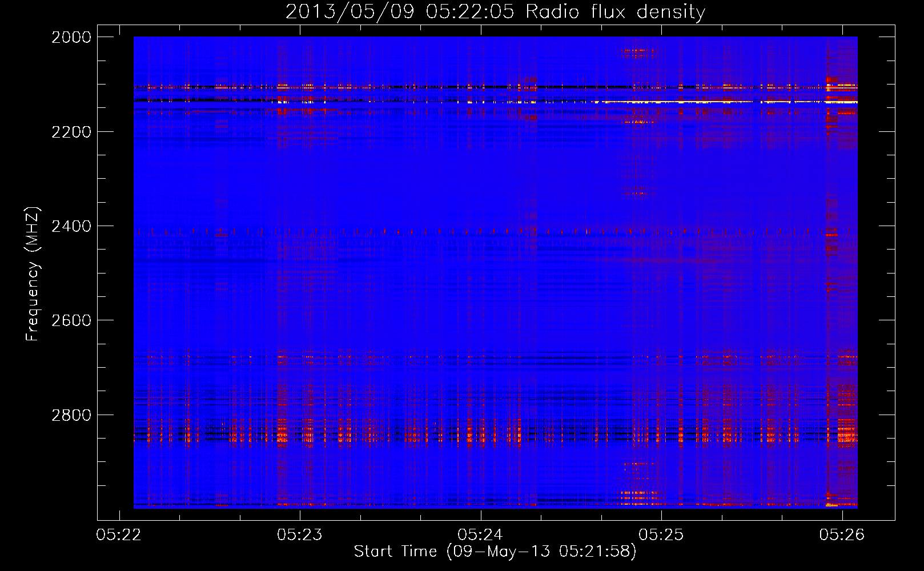The width and height of the screenshot is (924, 571).
Task: Select the 2000 frequency tick label
Action: [x=71, y=37]
